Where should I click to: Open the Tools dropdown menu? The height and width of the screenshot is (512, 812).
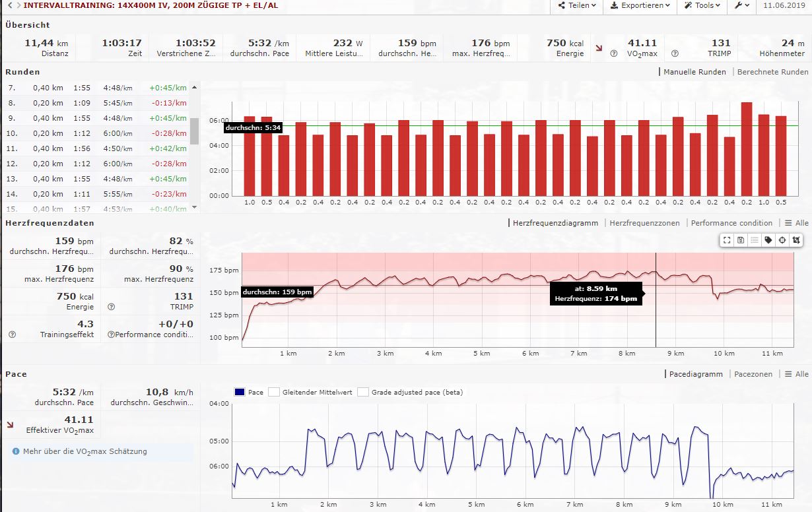(x=703, y=5)
